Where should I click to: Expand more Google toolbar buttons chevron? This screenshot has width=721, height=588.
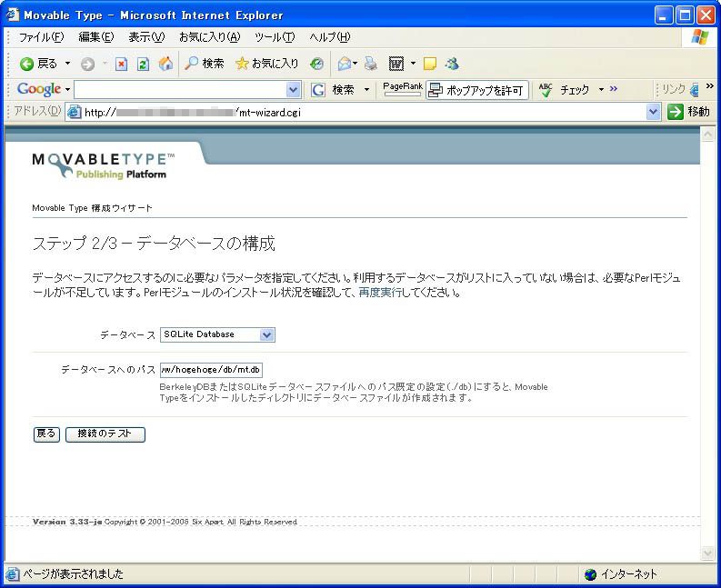pyautogui.click(x=614, y=88)
